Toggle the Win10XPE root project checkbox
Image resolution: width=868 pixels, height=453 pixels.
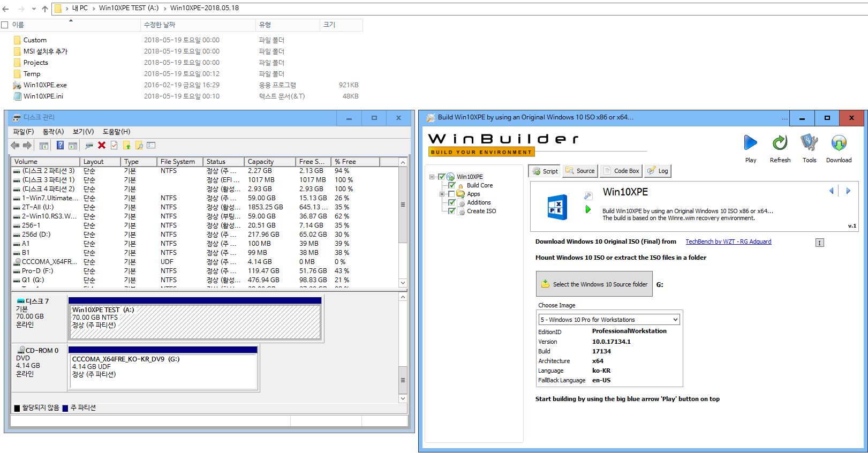(x=442, y=177)
